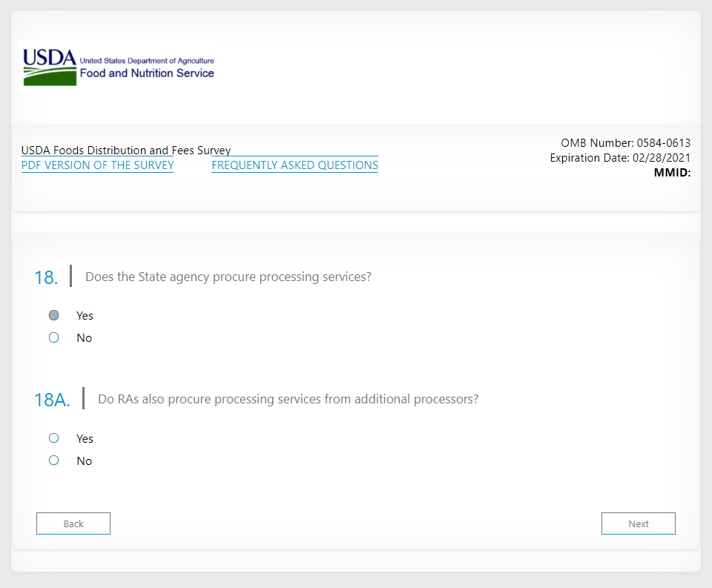Viewport: 712px width, 588px height.
Task: Open the PDF version of the survey
Action: (x=97, y=165)
